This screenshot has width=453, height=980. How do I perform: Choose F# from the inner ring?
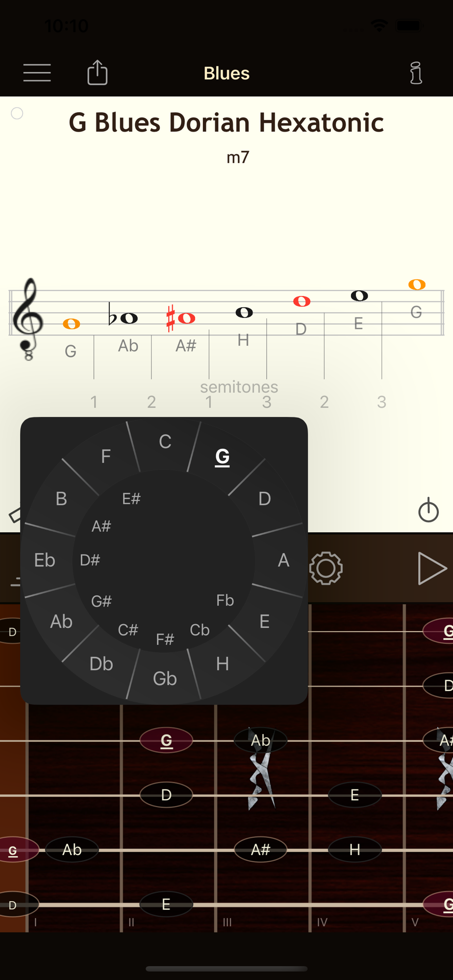[165, 639]
